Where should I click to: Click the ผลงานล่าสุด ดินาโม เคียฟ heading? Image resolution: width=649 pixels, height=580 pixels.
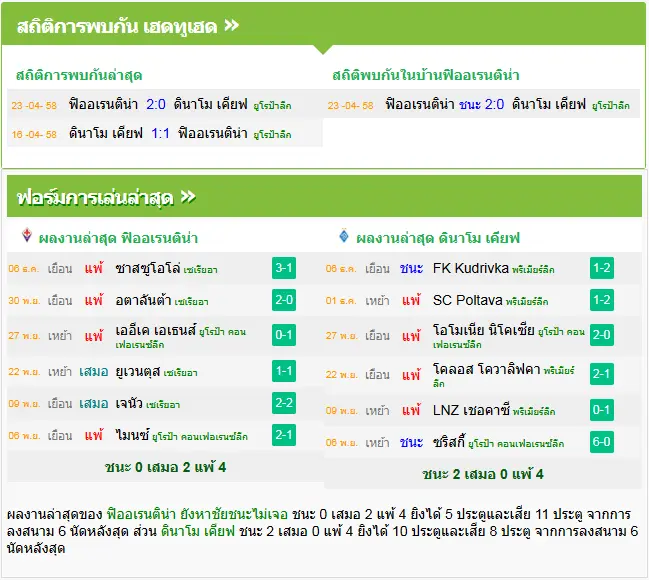438,238
